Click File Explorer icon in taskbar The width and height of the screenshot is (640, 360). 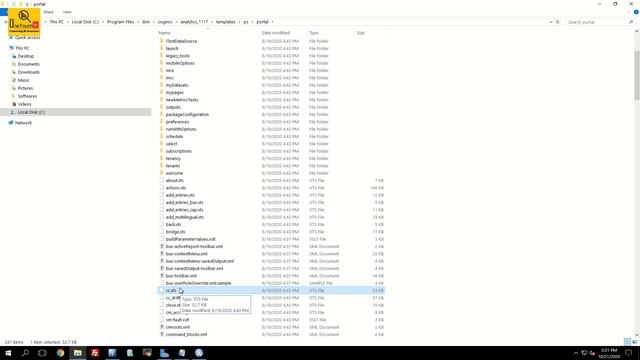[x=78, y=353]
